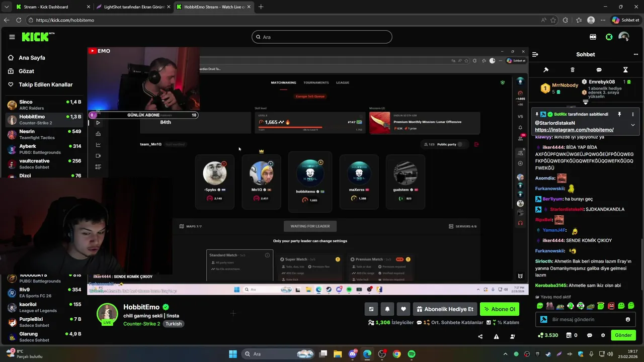Screen dimensions: 644x362
Task: Collapse the Sohbet chat panel
Action: click(535, 54)
